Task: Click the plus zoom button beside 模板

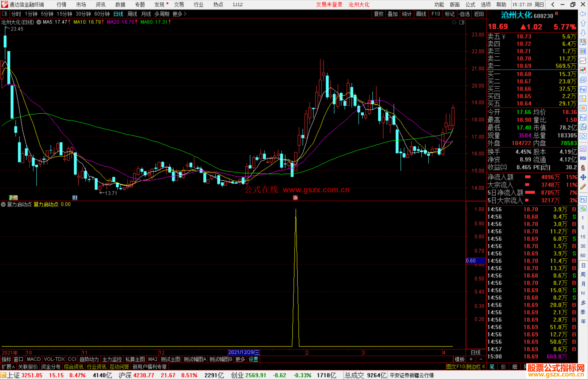Action: 471,359
